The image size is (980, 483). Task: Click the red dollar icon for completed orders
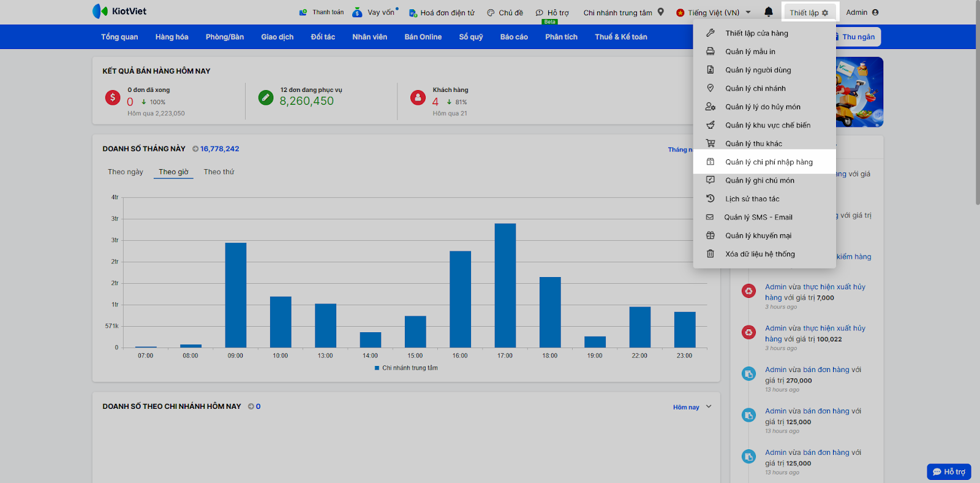[113, 97]
